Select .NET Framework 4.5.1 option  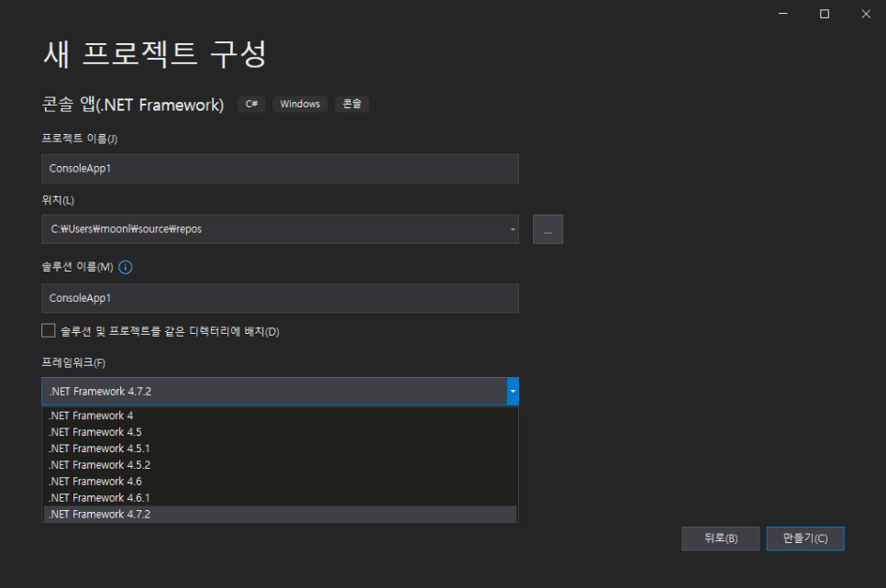[281, 449]
